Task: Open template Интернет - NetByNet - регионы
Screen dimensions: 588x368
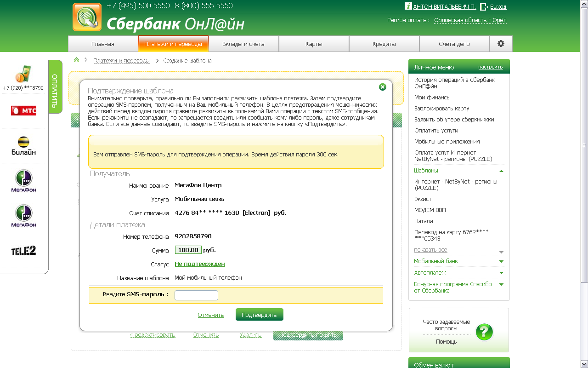Action: 456,185
